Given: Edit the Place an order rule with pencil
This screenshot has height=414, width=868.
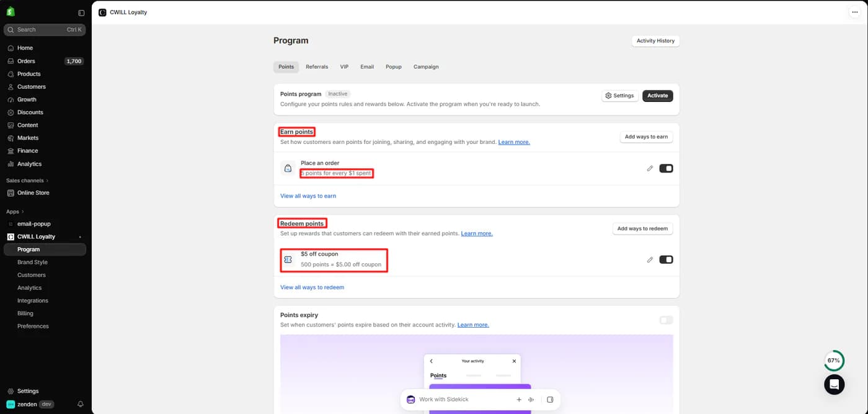Looking at the screenshot, I should (x=650, y=168).
